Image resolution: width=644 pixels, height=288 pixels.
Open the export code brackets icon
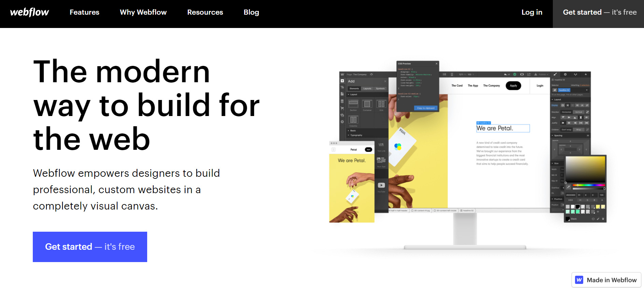pos(522,74)
